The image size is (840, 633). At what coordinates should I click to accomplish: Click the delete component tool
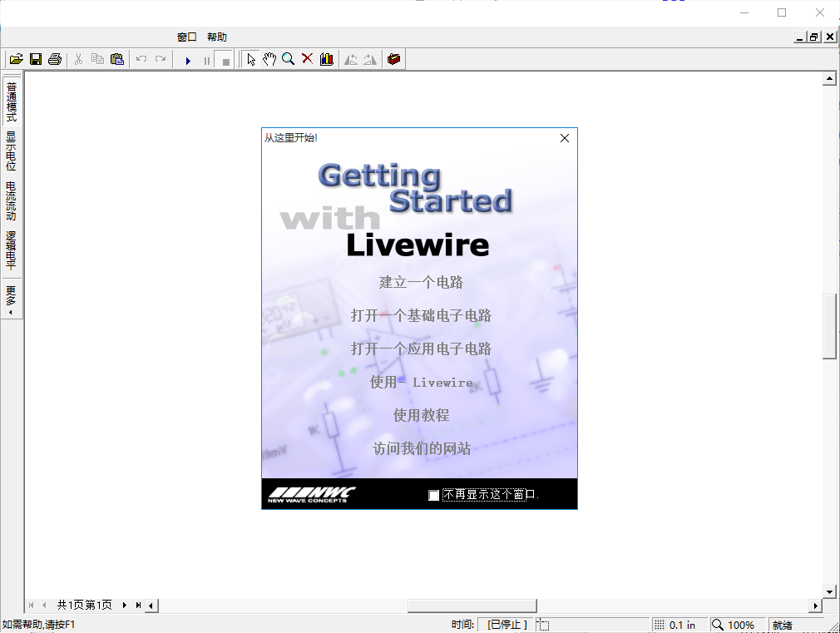tap(307, 59)
